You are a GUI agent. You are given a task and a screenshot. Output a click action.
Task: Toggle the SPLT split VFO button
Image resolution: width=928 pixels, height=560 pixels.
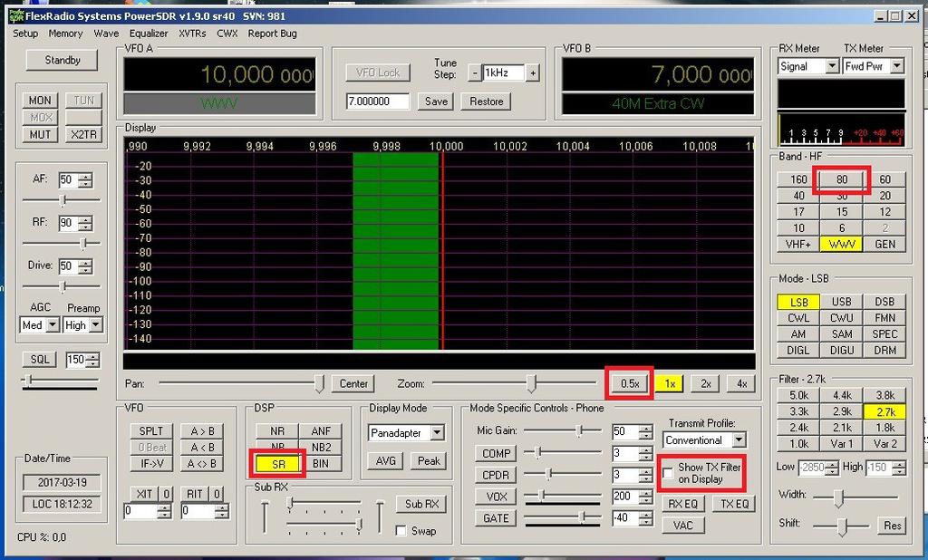click(151, 431)
